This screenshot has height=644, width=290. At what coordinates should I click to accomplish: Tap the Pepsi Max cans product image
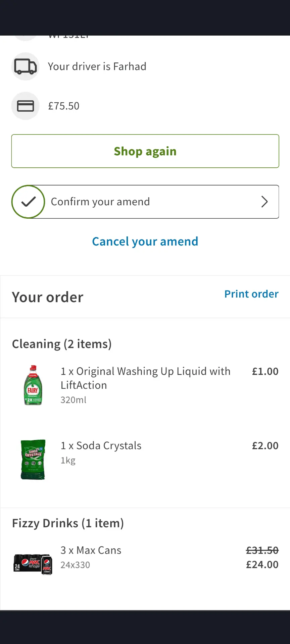pyautogui.click(x=33, y=564)
